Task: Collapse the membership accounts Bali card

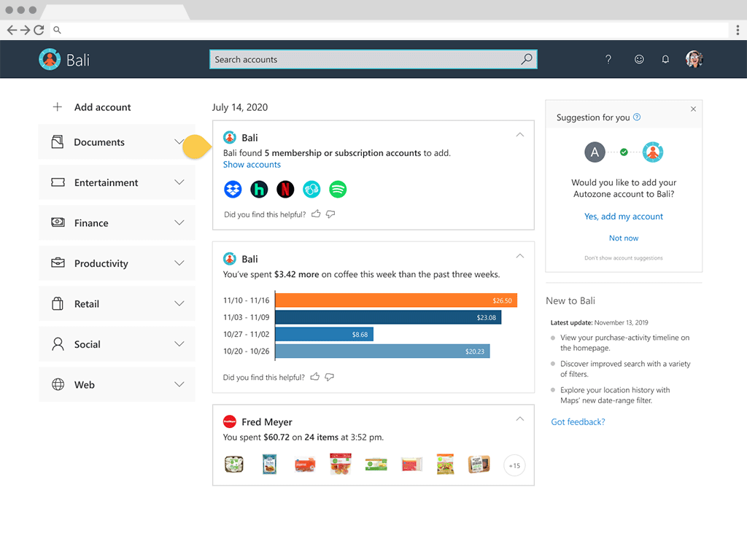Action: pyautogui.click(x=519, y=135)
